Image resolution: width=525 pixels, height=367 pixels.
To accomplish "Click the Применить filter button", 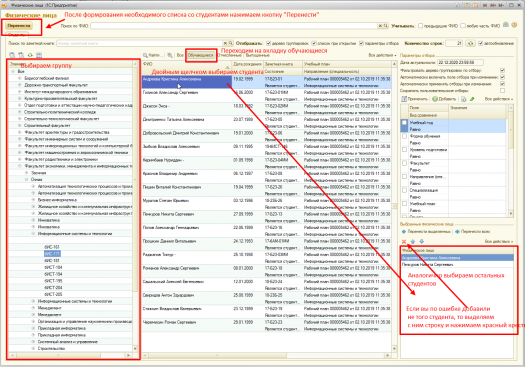I will (415, 99).
